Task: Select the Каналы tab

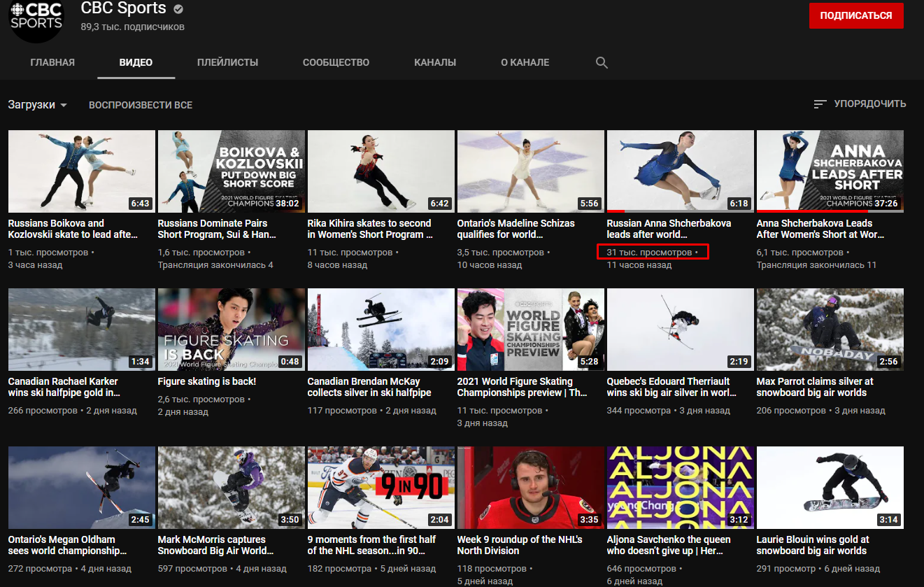Action: pos(434,62)
